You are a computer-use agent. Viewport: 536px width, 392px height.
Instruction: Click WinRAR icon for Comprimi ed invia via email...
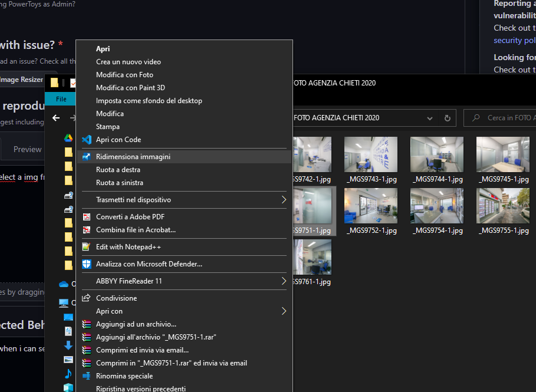[x=87, y=350]
